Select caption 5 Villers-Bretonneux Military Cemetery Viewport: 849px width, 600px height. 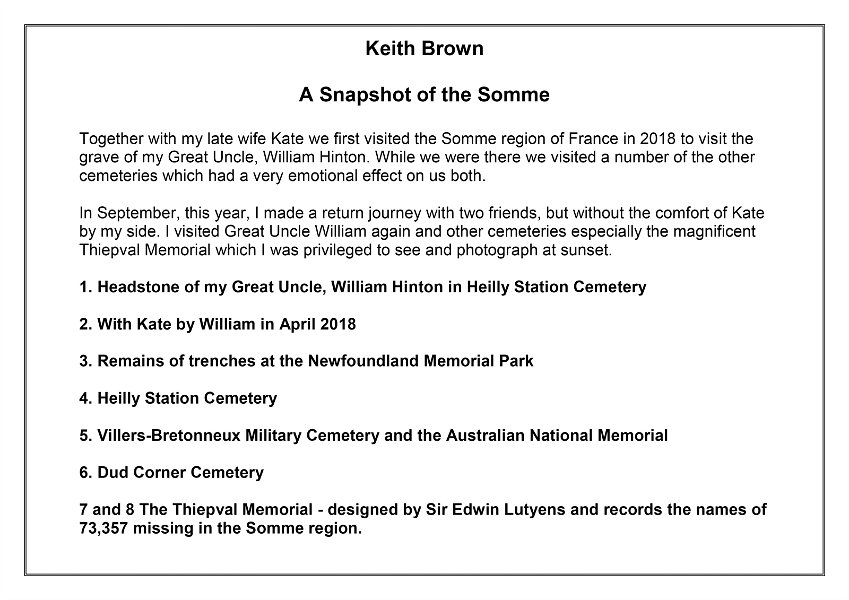pos(374,435)
